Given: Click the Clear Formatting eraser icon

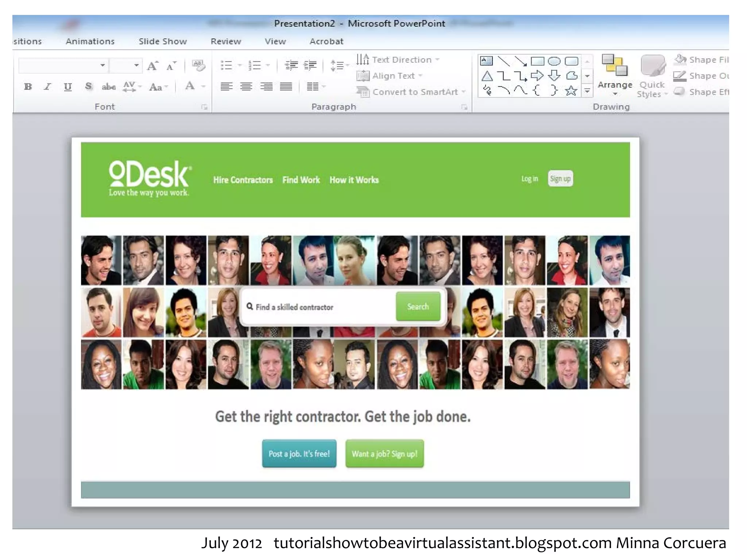Looking at the screenshot, I should pos(198,66).
